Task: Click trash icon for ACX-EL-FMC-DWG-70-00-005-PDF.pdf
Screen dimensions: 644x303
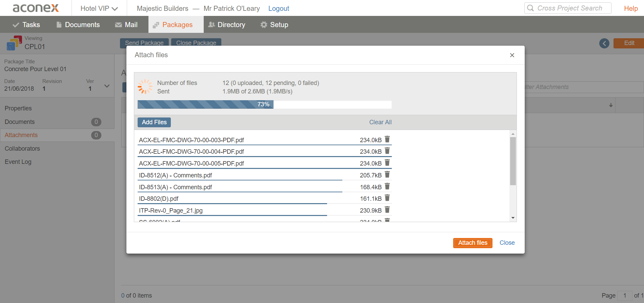Action: [387, 163]
